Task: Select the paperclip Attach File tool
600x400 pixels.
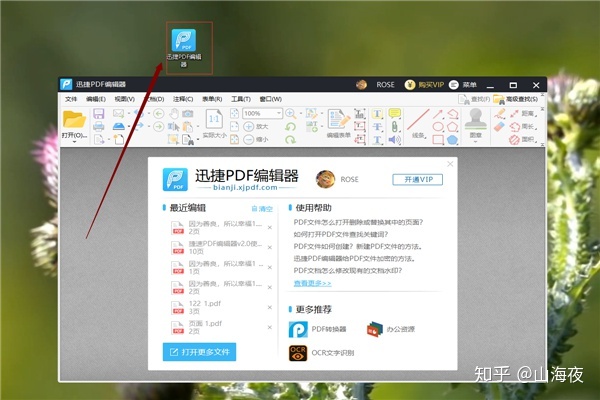Action: [395, 127]
